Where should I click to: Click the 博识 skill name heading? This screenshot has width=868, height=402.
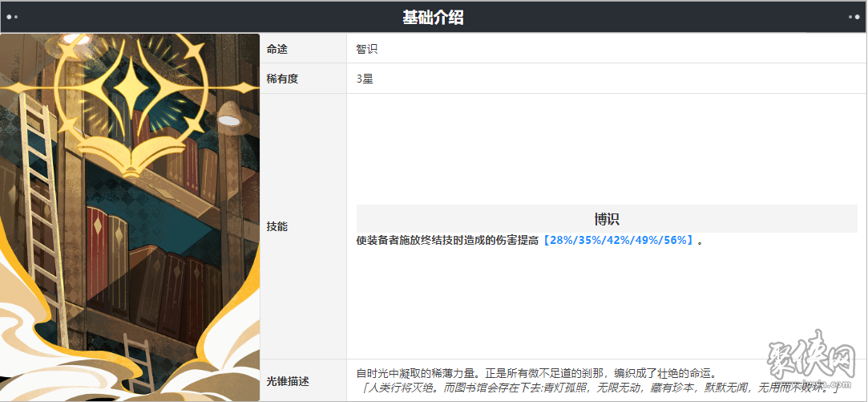[607, 219]
